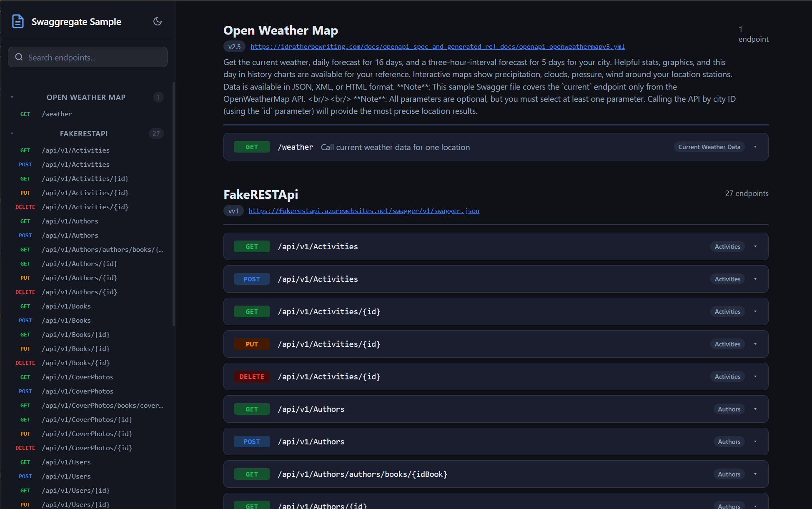The image size is (812, 509).
Task: Click DELETE badge on /api/v1/Activities/{id} card
Action: pos(252,376)
